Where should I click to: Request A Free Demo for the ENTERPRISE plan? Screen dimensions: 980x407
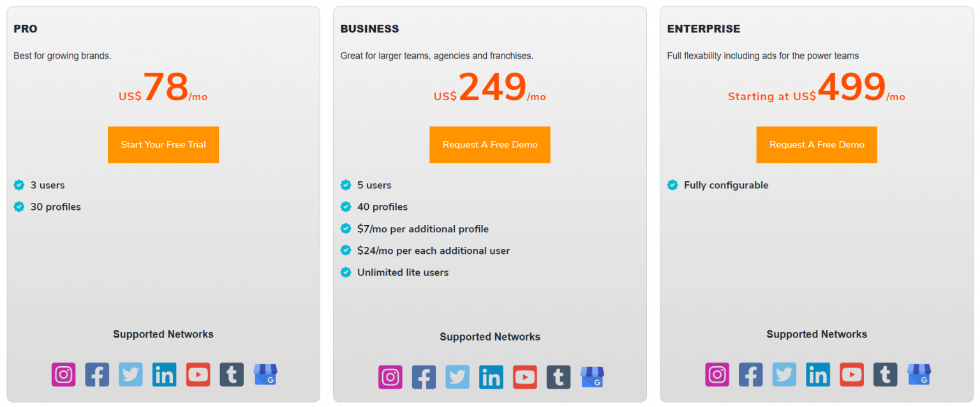pyautogui.click(x=817, y=145)
